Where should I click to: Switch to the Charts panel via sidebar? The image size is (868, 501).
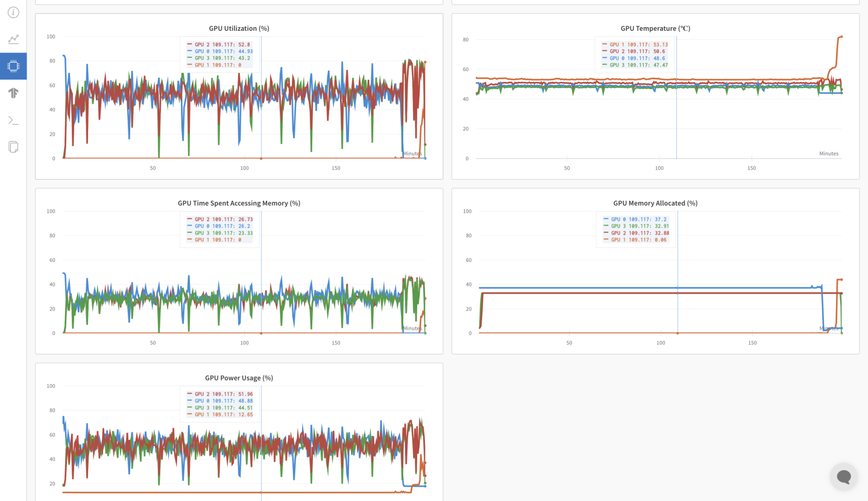click(x=13, y=39)
